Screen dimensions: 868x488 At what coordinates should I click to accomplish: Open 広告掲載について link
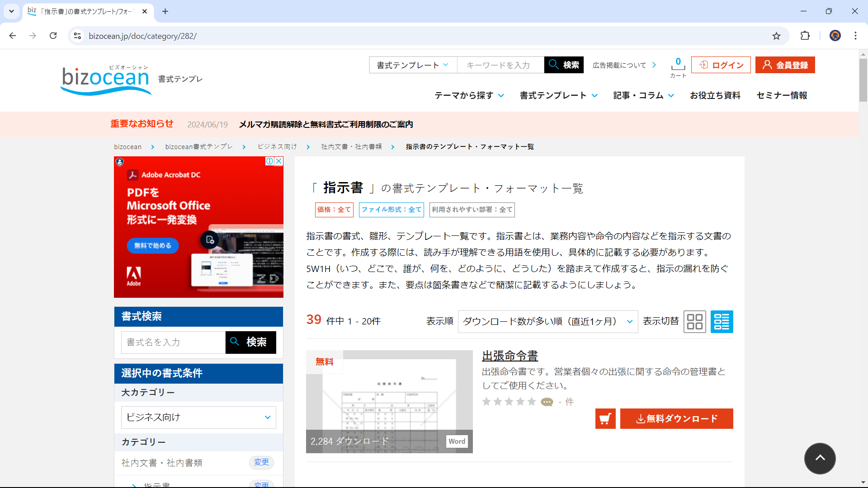pos(624,65)
